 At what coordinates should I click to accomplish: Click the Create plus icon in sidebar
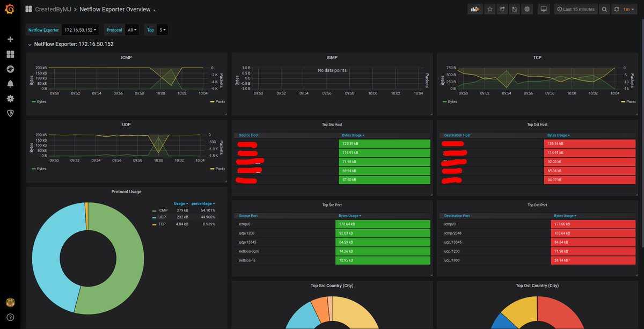10,39
